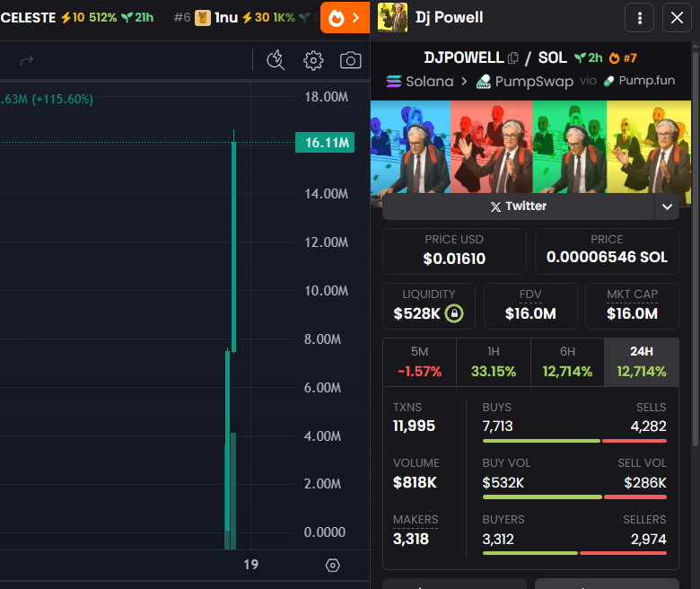Copy the DJPOWELL token address
Screen dimensions: 700x589
(x=513, y=58)
